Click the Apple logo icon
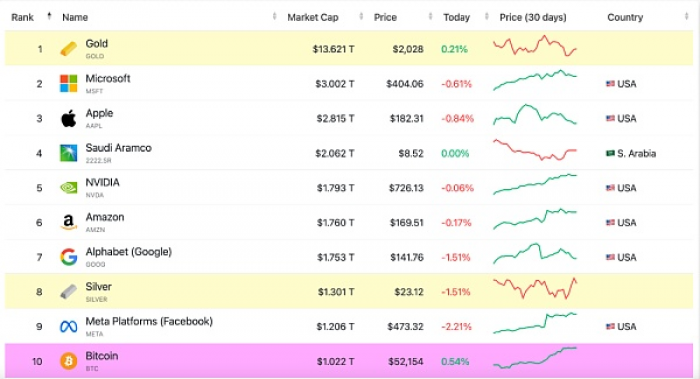The height and width of the screenshot is (379, 700). (68, 118)
